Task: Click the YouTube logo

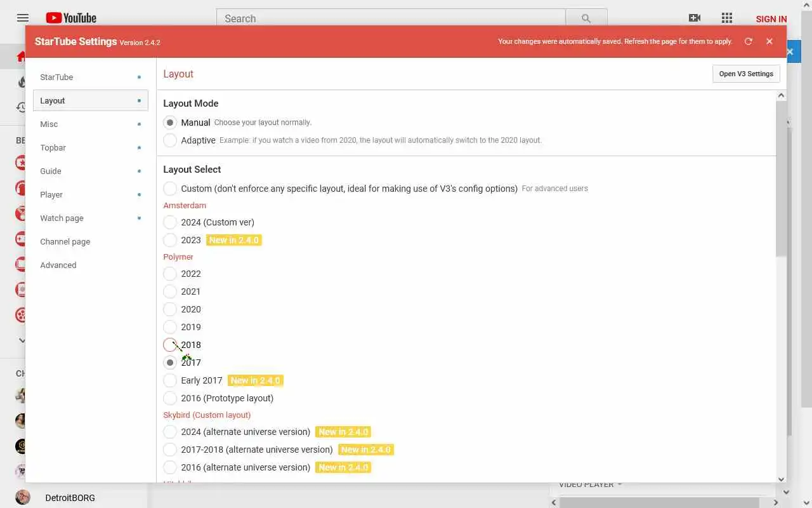Action: (x=70, y=18)
